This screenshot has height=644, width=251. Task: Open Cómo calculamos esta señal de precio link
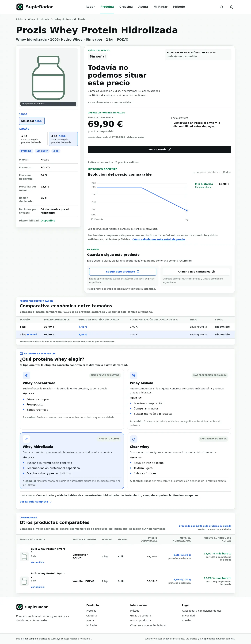pos(158,239)
